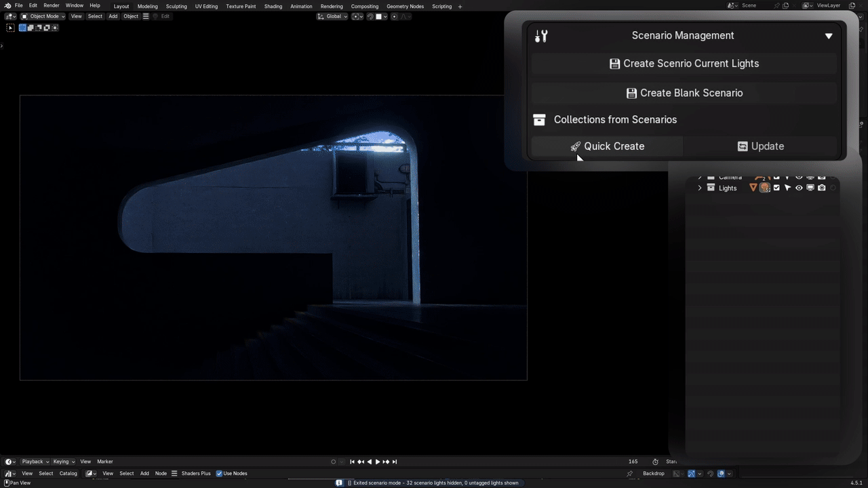Click the Blender logo in the top bar
868x488 pixels.
7,5
